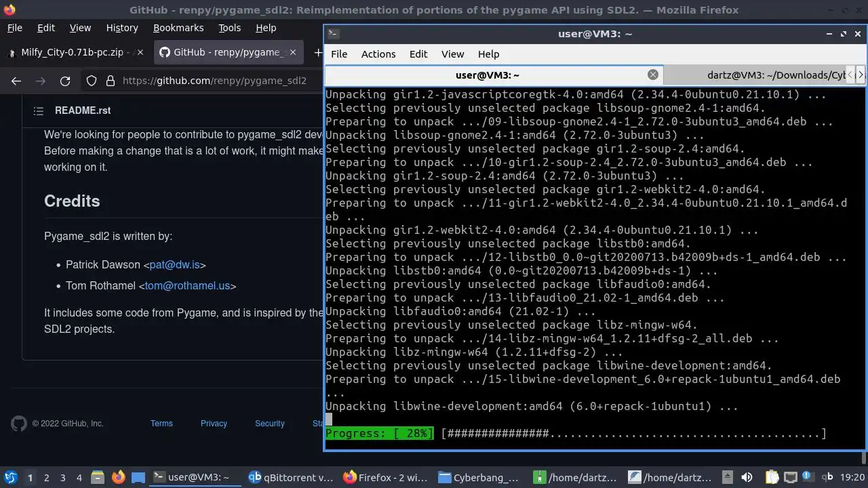Open the terminal File menu

339,54
